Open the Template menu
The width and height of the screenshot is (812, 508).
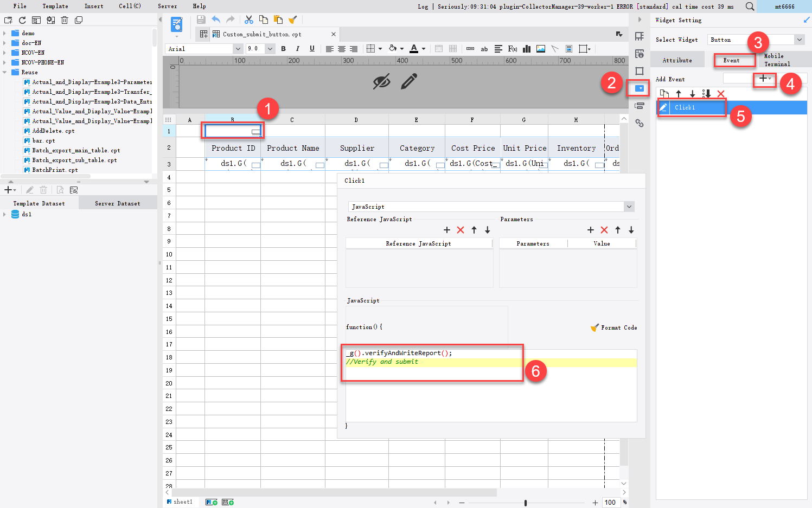(x=55, y=6)
